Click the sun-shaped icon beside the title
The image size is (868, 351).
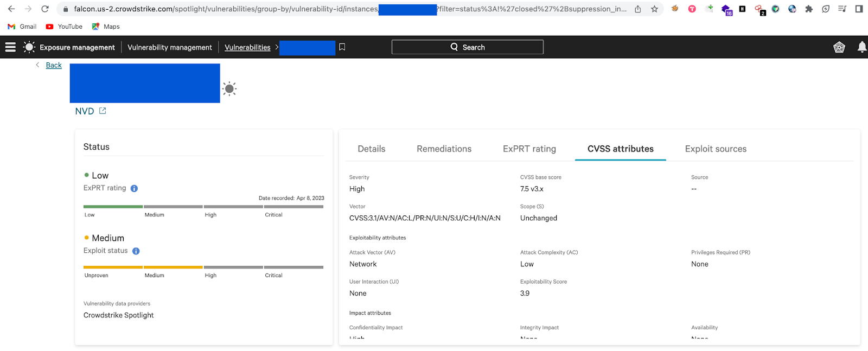(x=229, y=89)
